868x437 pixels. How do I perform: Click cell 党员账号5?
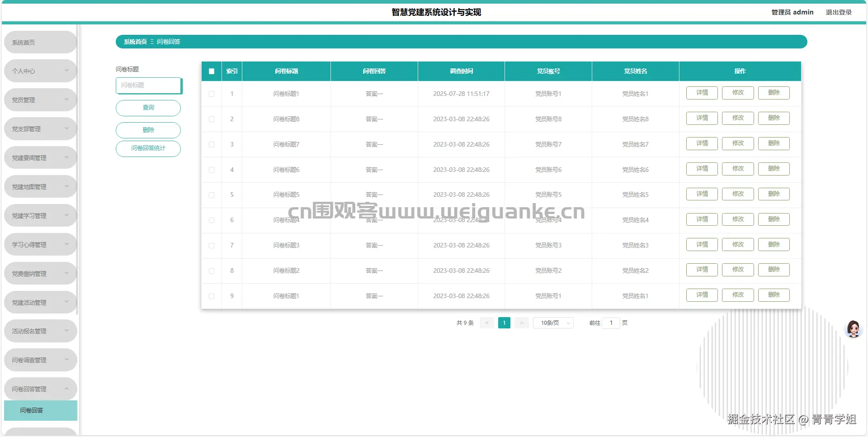[548, 195]
